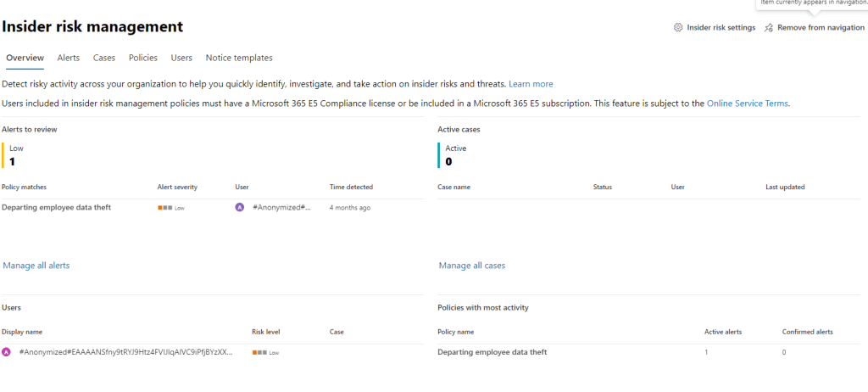Select the Policies tab

(x=142, y=58)
